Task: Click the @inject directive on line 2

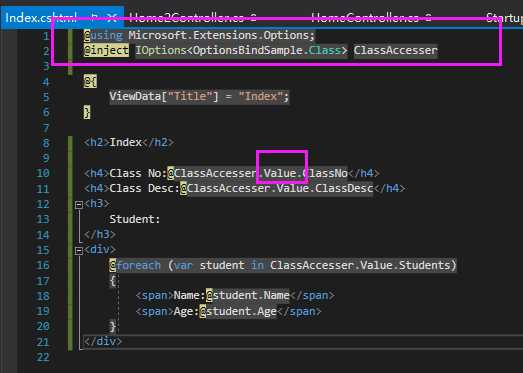Action: tap(106, 50)
